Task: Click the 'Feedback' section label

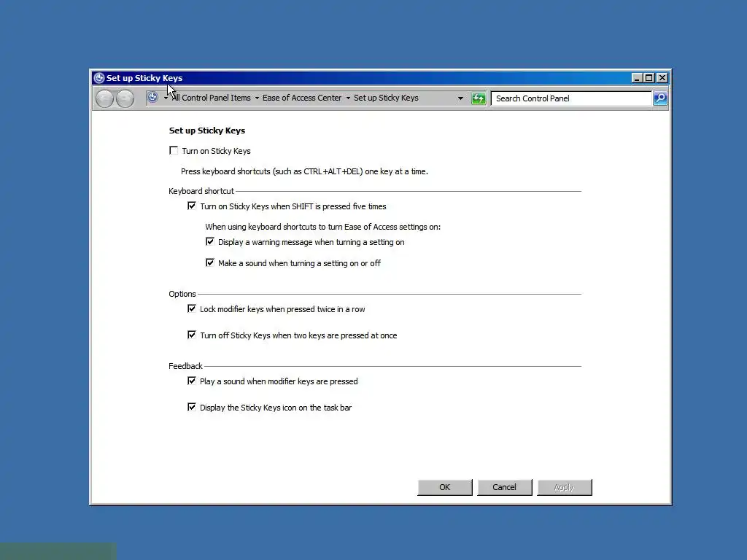Action: (185, 366)
